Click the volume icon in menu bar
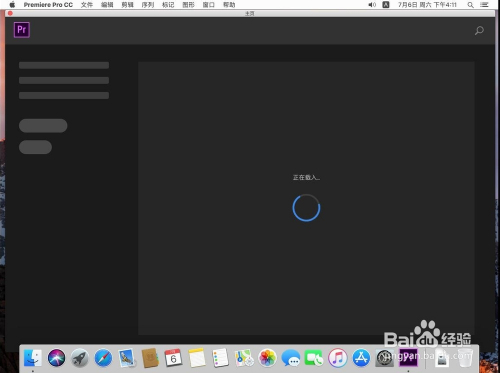The width and height of the screenshot is (500, 373). pos(372,5)
